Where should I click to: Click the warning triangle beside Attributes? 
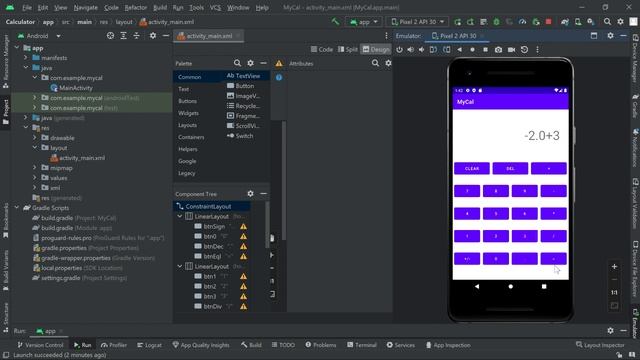tap(279, 63)
